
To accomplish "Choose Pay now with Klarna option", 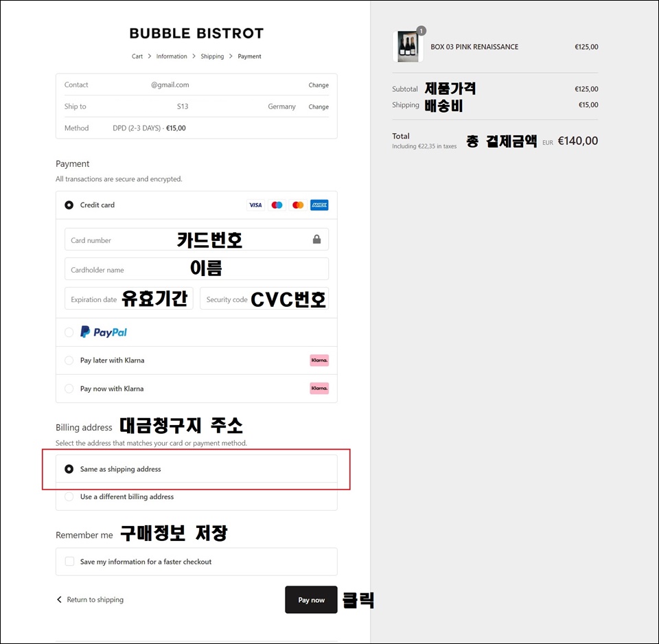I will 69,389.
